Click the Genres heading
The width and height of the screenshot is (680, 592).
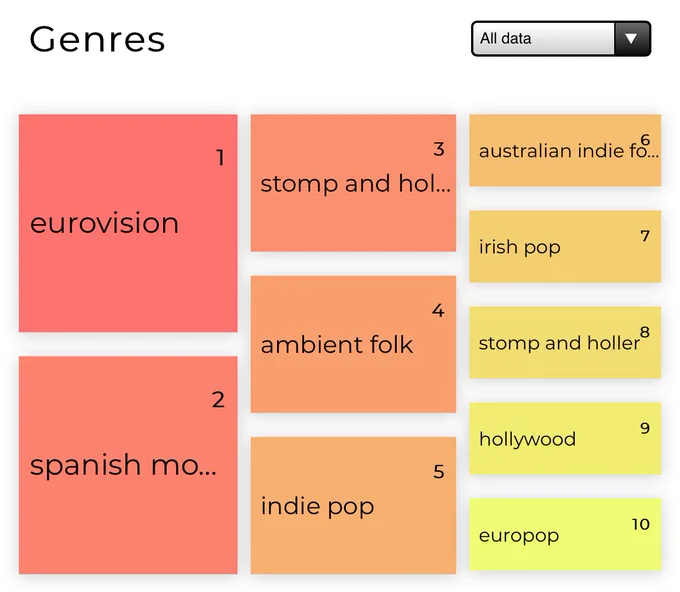coord(97,39)
